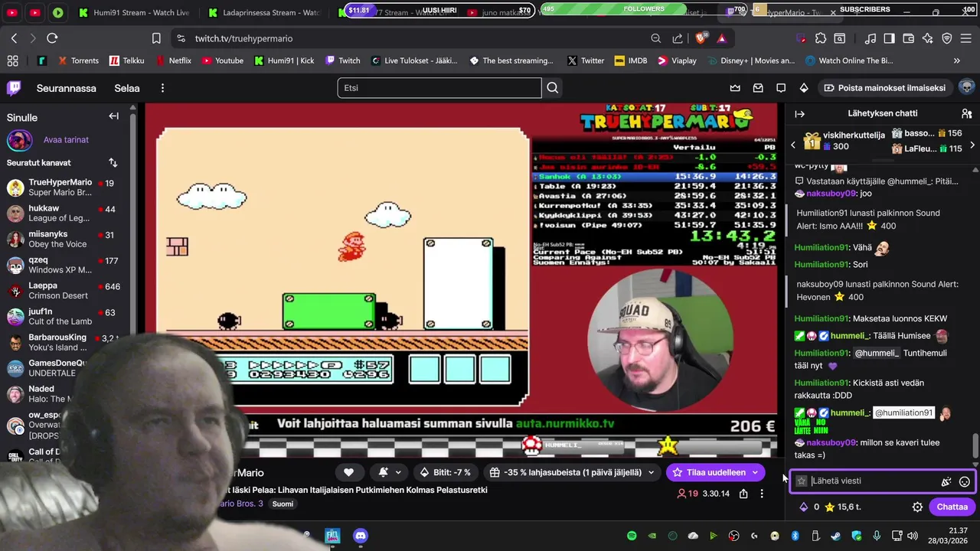The height and width of the screenshot is (551, 980).
Task: Show previous gift leaderboard entry arrow
Action: point(793,145)
